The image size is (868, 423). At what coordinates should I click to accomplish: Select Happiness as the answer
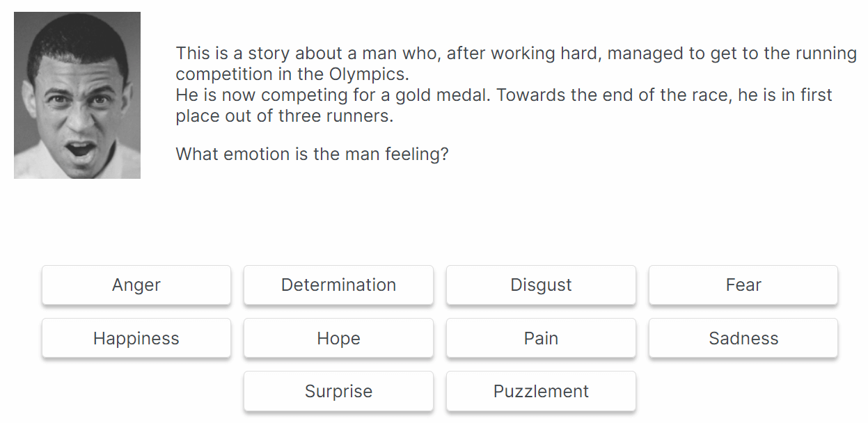(136, 339)
